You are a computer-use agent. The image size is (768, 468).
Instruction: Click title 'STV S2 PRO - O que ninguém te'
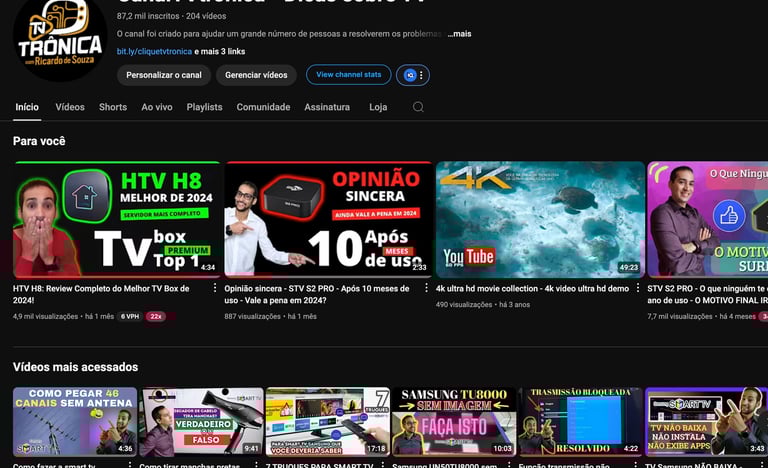[708, 294]
